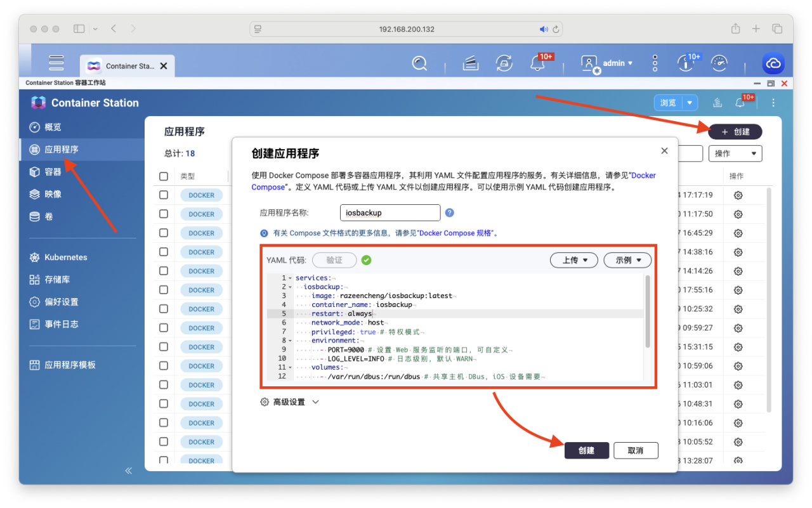Open gear actions for row ending 11:17:50
812x508 pixels.
738,214
